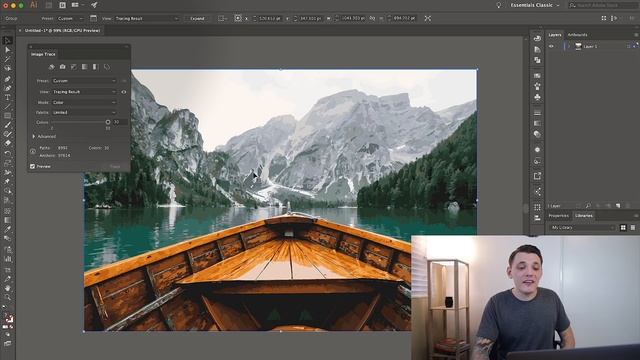Screen dimensions: 640x360
Task: Click the lightbulb Discover icon
Action: pyautogui.click(x=498, y=5)
